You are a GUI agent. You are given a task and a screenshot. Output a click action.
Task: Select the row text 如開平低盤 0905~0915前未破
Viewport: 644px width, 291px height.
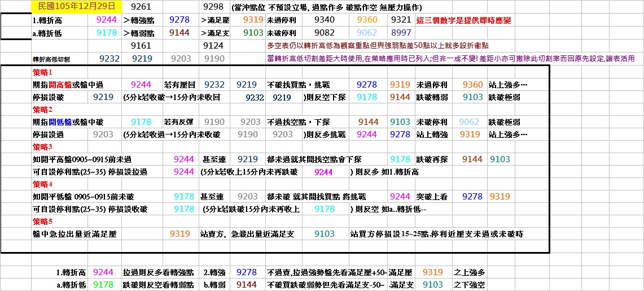point(84,197)
